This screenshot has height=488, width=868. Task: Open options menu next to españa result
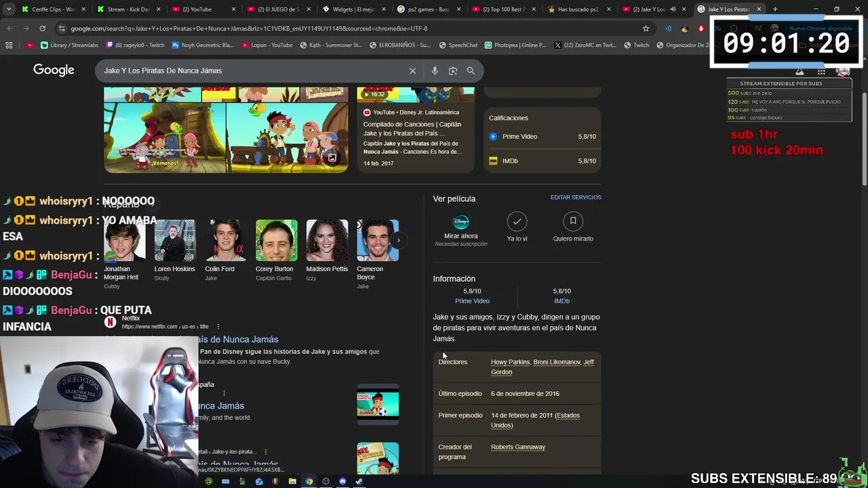224,393
